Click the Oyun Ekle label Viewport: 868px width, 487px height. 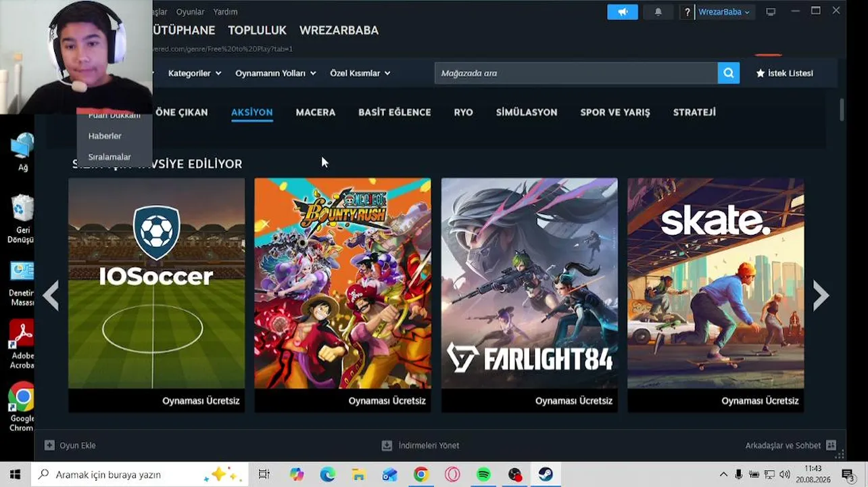tap(78, 445)
